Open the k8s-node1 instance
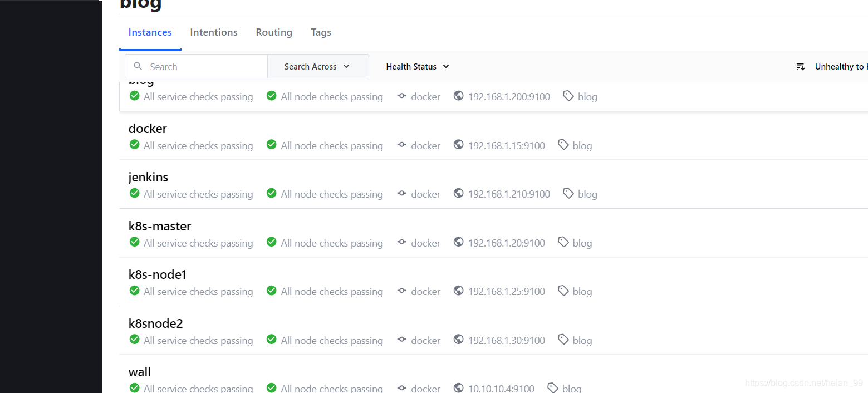The width and height of the screenshot is (868, 393). [x=158, y=274]
